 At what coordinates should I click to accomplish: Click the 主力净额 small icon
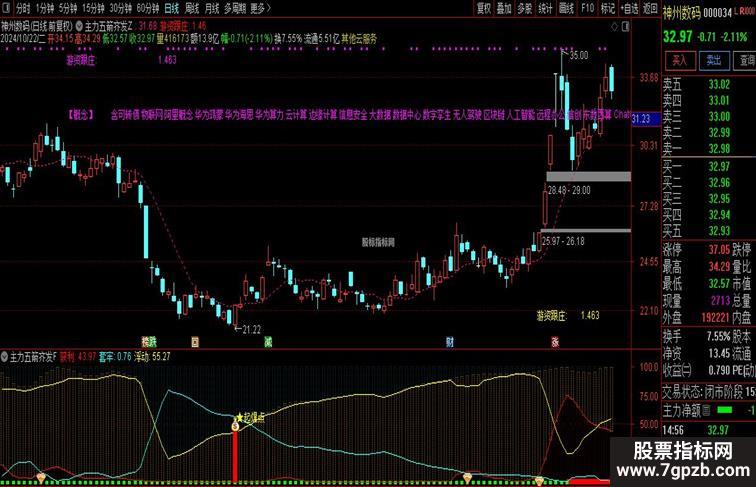[706, 411]
